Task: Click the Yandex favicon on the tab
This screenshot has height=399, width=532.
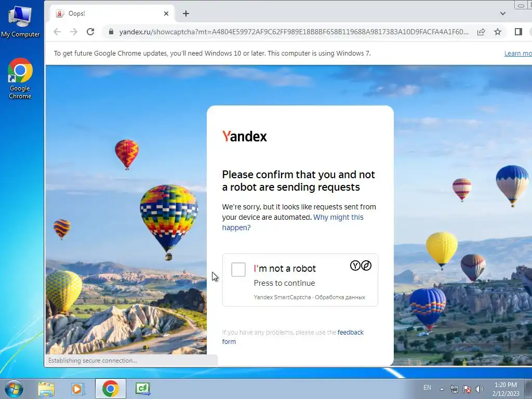Action: [60, 14]
